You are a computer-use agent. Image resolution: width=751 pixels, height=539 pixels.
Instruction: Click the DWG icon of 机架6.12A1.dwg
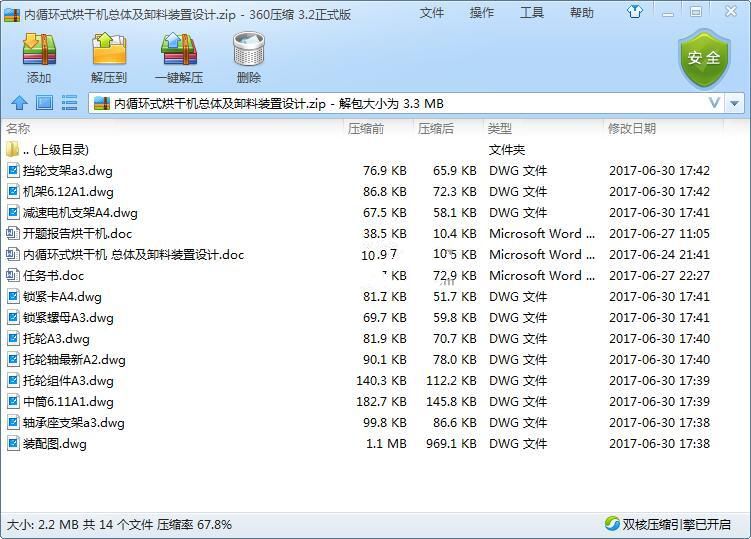13,192
